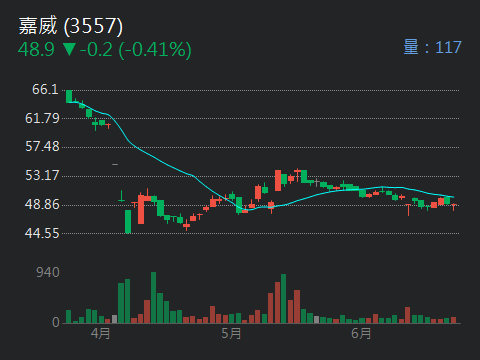The width and height of the screenshot is (480, 360).
Task: Click the last red candlestick on the right
Action: [454, 207]
